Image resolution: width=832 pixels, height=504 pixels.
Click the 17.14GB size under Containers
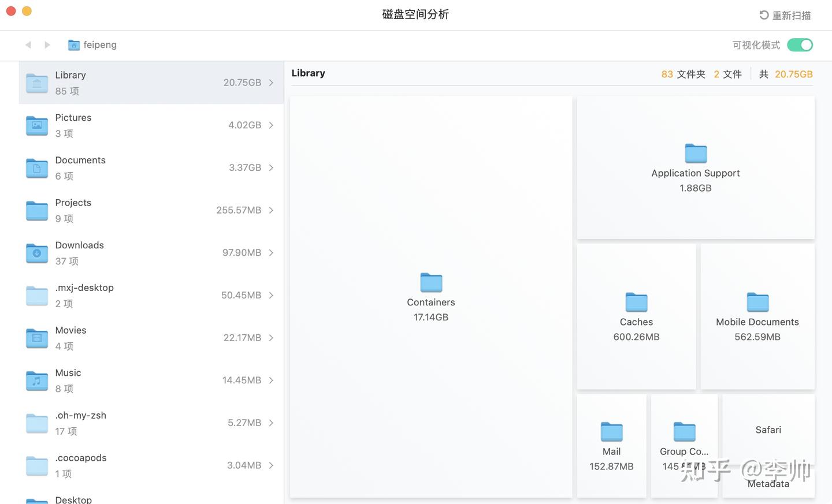coord(431,317)
